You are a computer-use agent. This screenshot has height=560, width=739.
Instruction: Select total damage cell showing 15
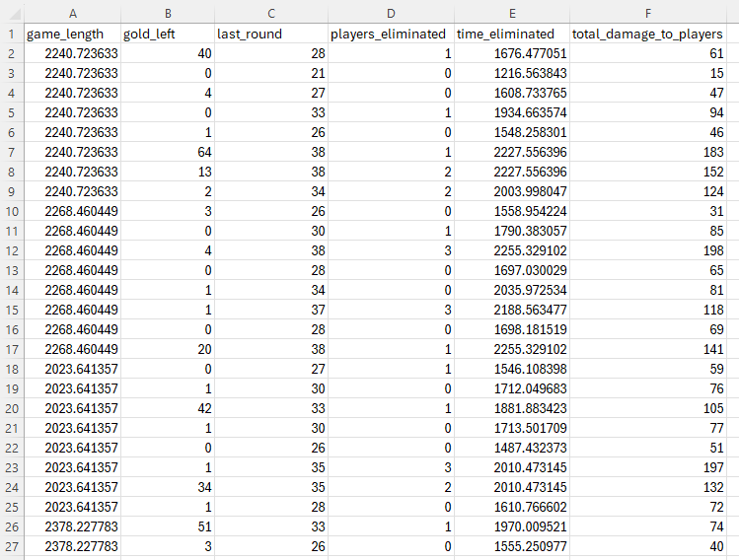coord(648,74)
